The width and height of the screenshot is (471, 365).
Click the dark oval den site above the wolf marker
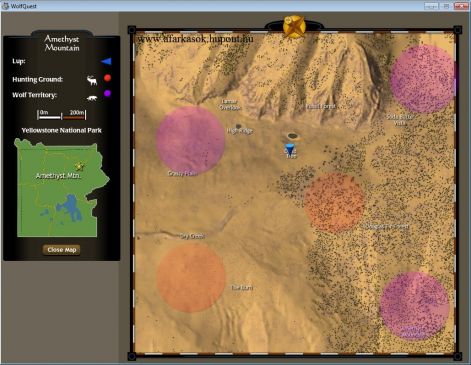point(292,136)
